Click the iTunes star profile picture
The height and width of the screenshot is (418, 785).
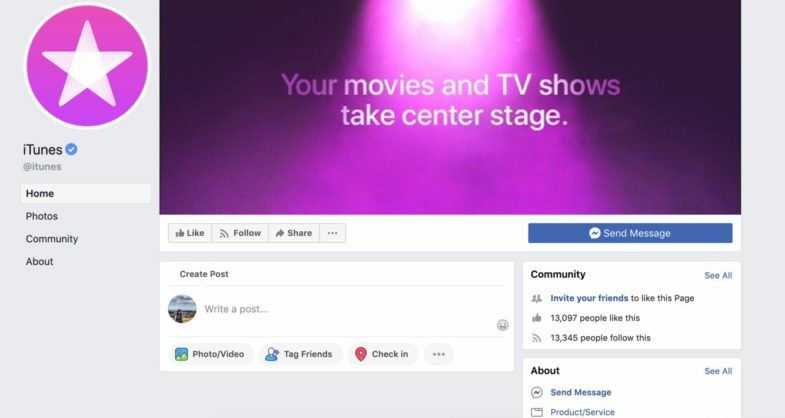coord(88,66)
